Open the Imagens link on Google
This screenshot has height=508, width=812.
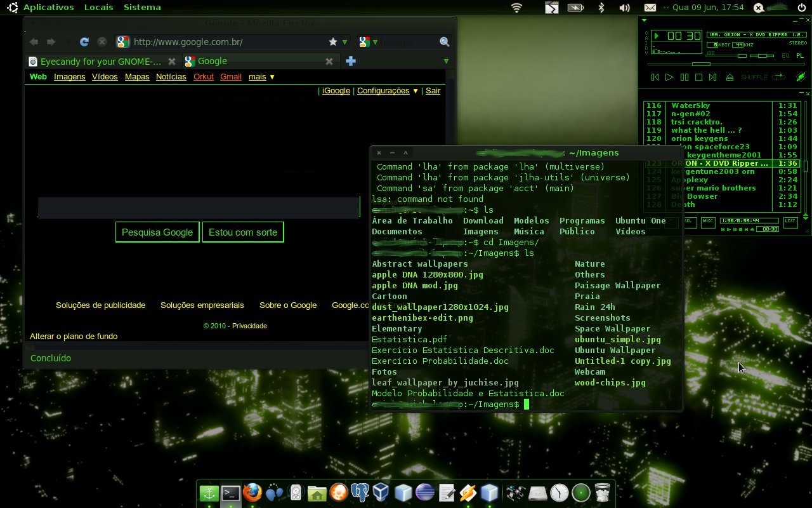69,77
